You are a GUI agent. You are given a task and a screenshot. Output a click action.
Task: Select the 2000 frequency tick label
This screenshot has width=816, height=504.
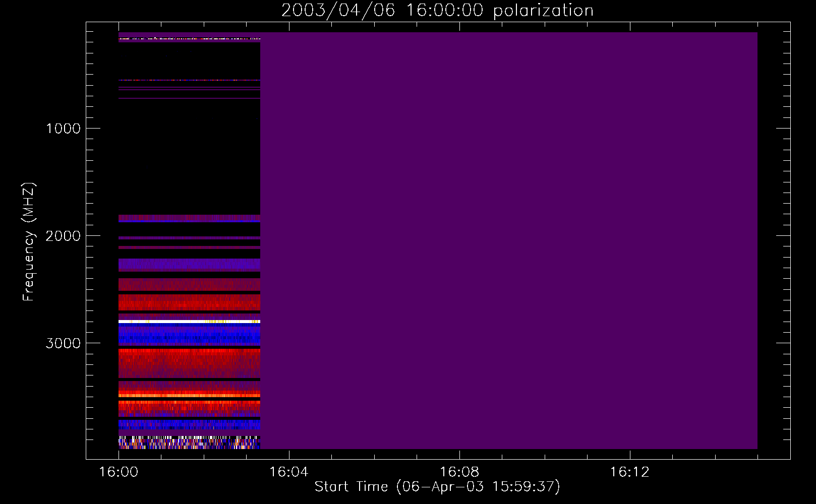pyautogui.click(x=64, y=236)
